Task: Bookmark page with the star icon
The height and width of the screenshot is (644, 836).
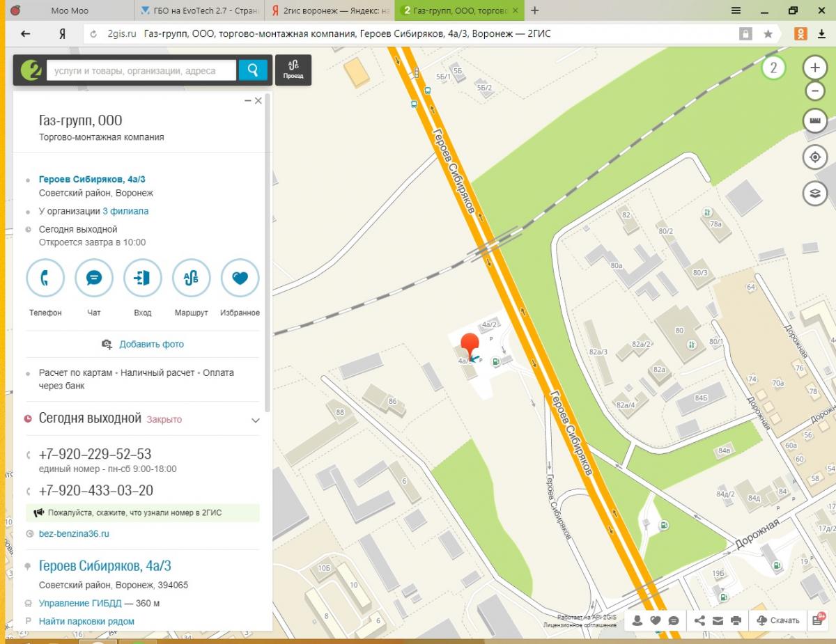Action: click(x=768, y=33)
